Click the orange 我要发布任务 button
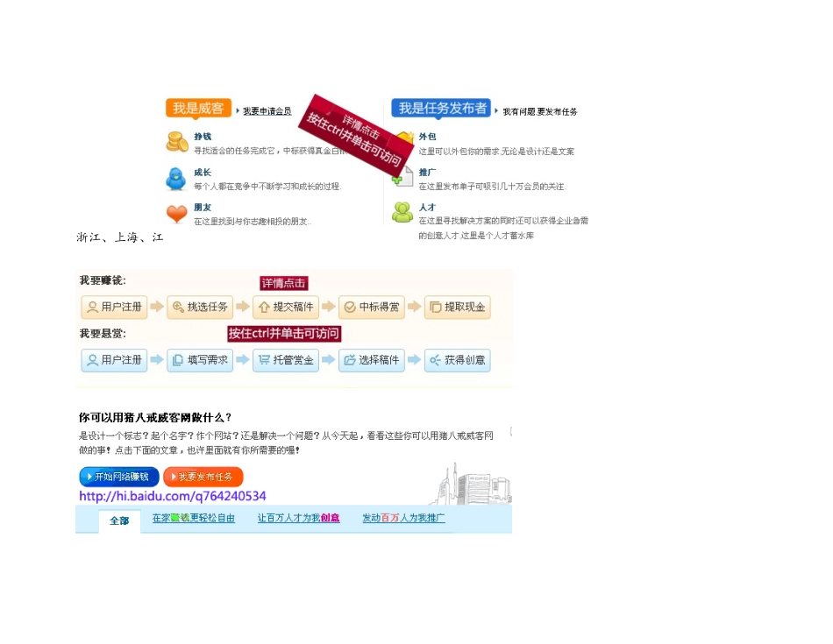 click(x=203, y=477)
